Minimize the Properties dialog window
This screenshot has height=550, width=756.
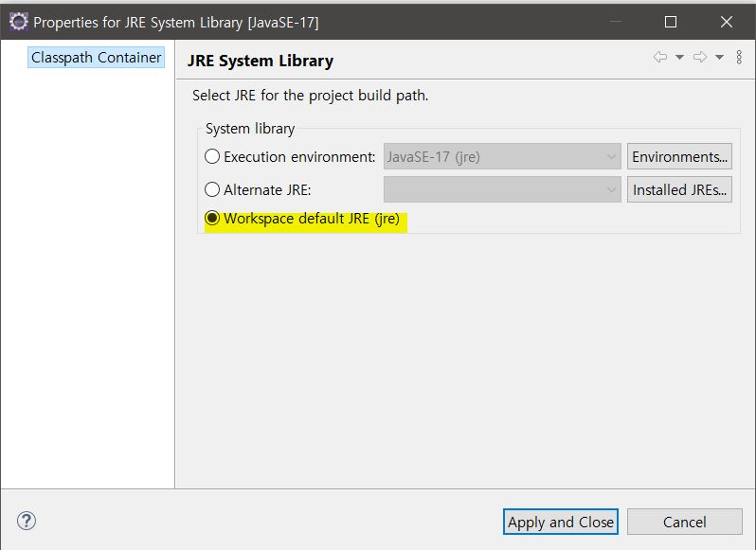coord(616,22)
